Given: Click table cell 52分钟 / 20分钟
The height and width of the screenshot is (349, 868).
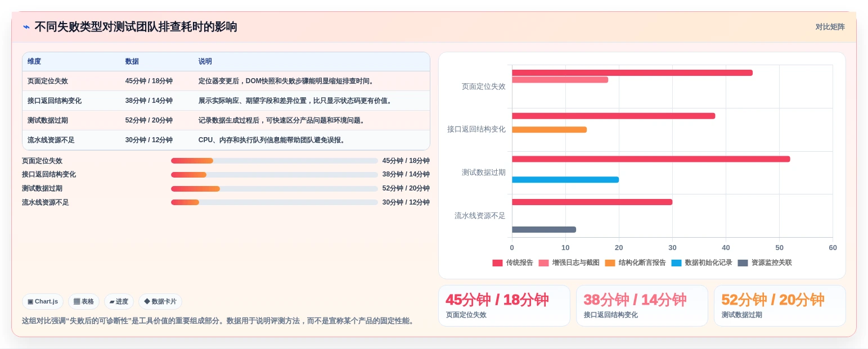Looking at the screenshot, I should [x=149, y=120].
